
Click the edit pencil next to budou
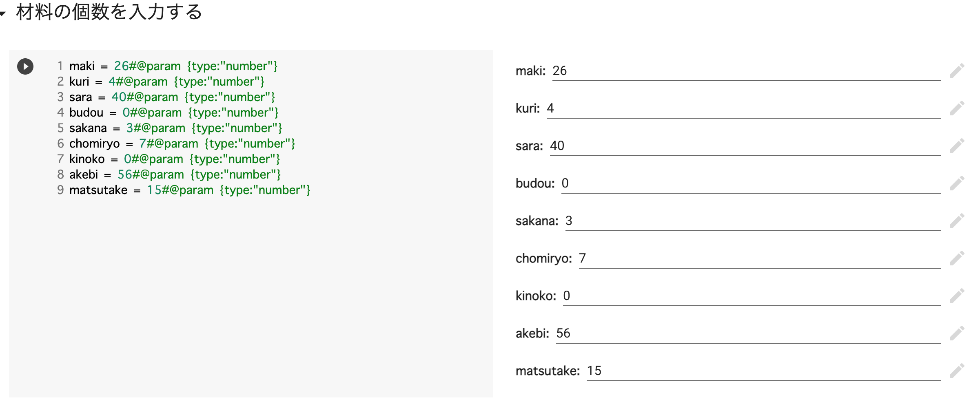[x=957, y=183]
